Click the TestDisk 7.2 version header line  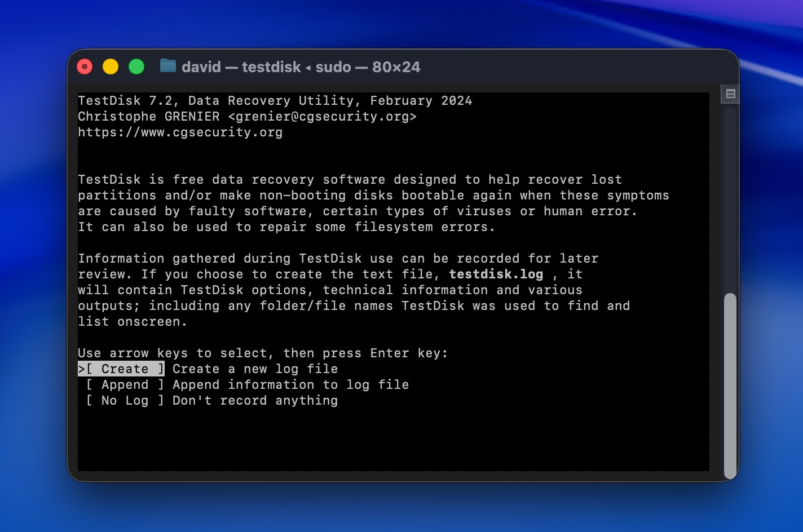pyautogui.click(x=275, y=100)
